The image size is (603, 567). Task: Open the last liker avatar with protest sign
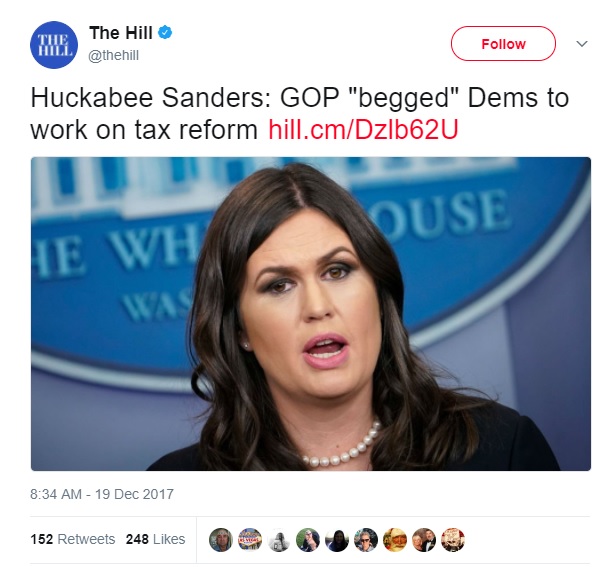(x=453, y=540)
